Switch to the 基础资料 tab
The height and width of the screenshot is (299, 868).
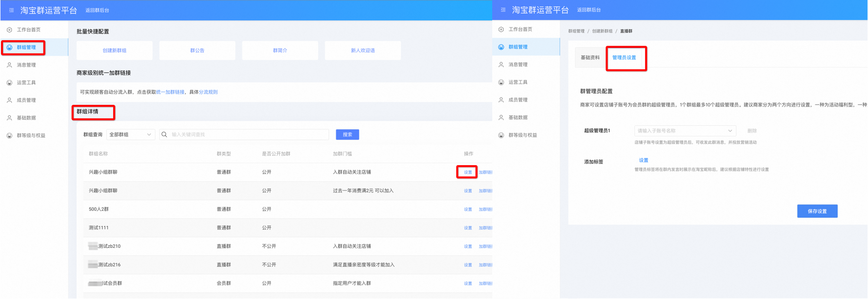590,58
